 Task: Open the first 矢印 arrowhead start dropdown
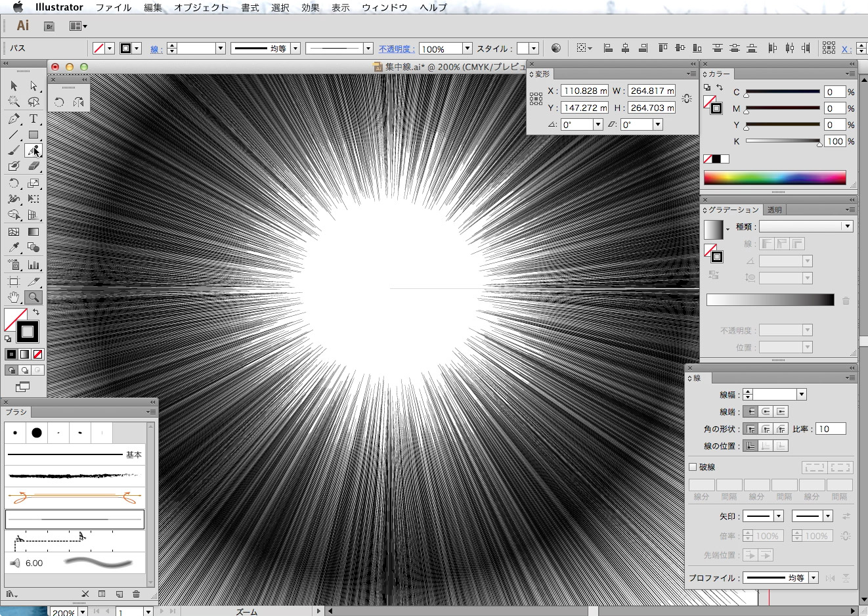(779, 516)
